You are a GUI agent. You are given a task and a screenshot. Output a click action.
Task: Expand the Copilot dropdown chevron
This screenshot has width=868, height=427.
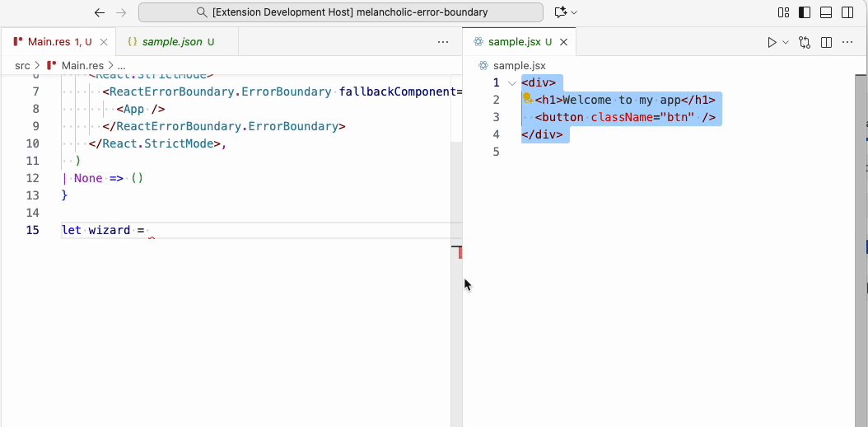(x=574, y=12)
